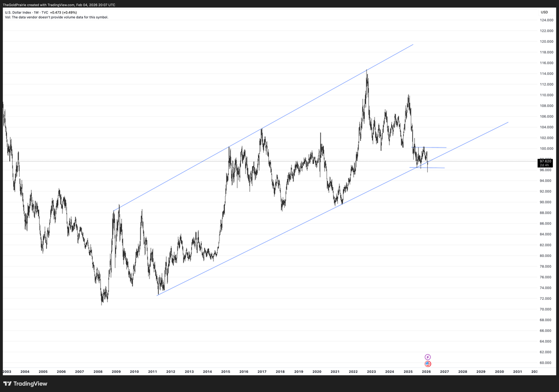559x392 pixels.
Task: Click the 2022 label on time axis
Action: point(353,372)
